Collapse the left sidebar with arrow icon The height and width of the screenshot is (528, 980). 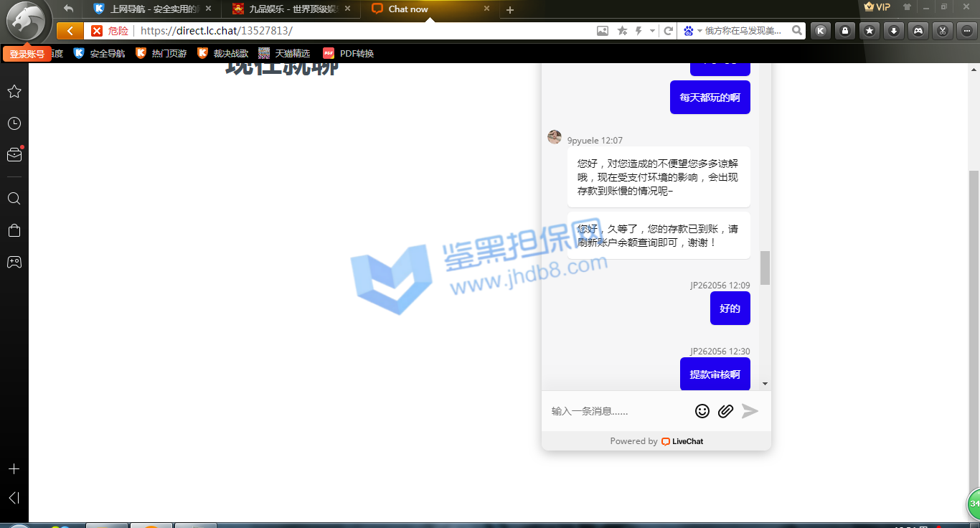14,498
